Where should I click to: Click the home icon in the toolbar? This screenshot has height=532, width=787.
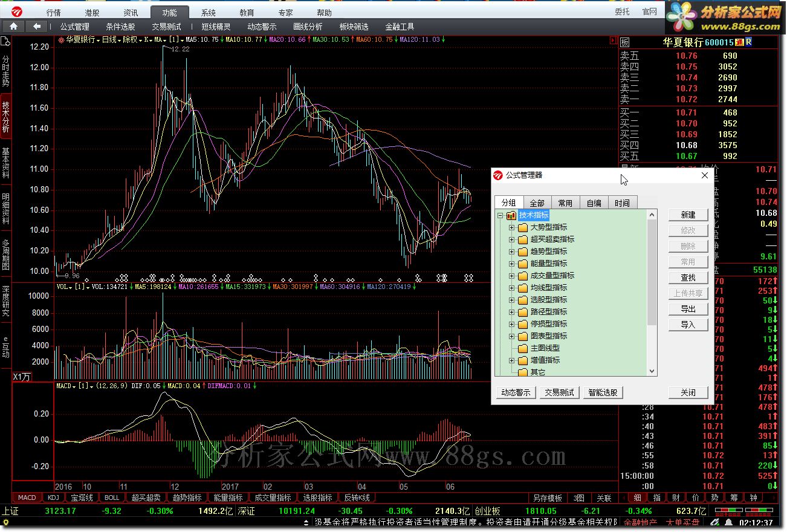pos(13,27)
